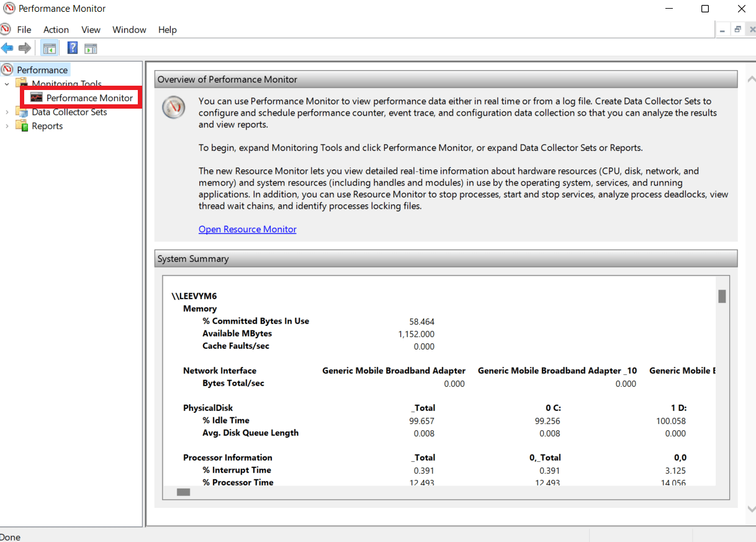
Task: Click the System Summary vertical scrollbar thumb
Action: click(722, 296)
